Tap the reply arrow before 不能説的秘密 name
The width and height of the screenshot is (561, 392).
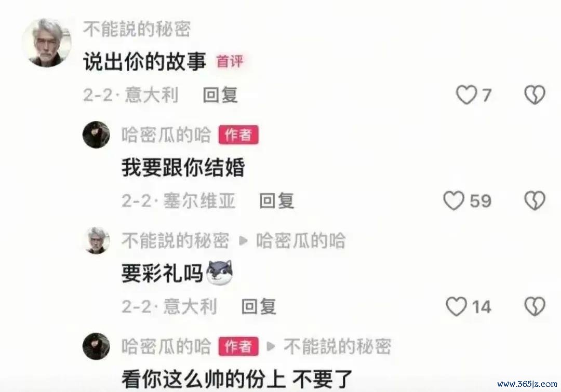[271, 346]
